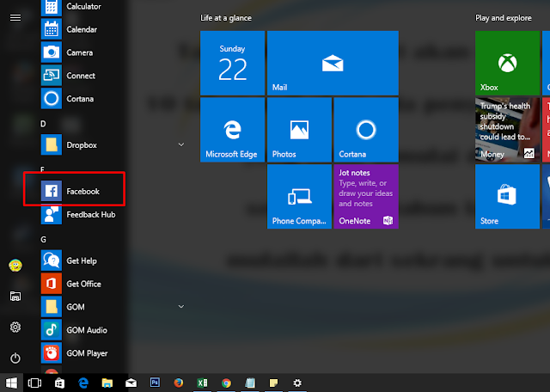This screenshot has height=392, width=550.
Task: Open Mail from the taskbar
Action: point(131,383)
